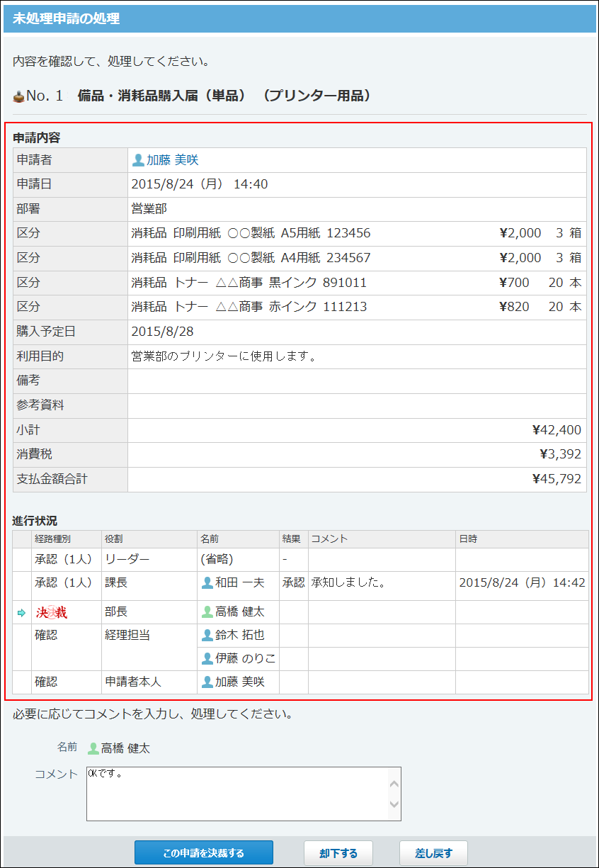
Task: Click the (省略) name cell
Action: pos(238,559)
